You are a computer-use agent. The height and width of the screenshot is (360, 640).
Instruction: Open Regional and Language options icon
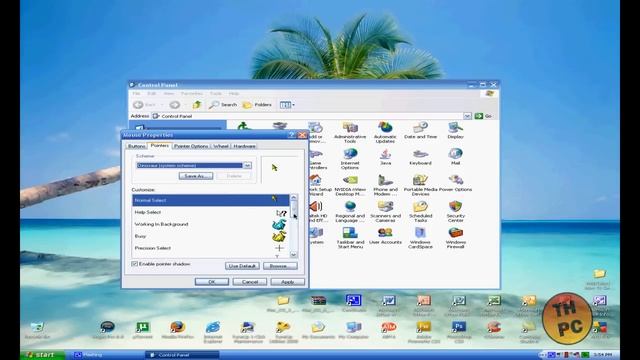350,212
